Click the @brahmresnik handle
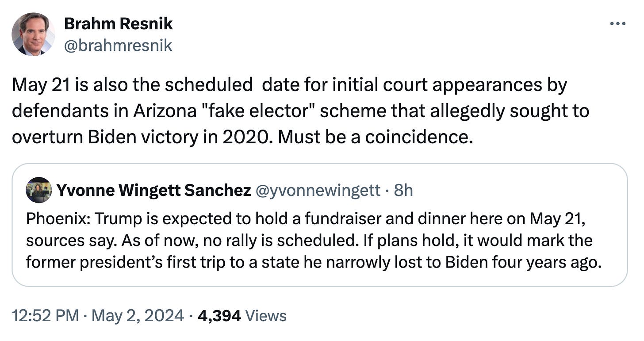This screenshot has width=644, height=341. (x=118, y=45)
